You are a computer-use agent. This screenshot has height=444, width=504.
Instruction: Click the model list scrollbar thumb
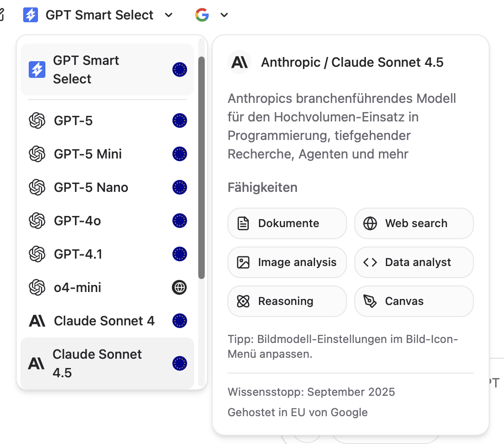pyautogui.click(x=202, y=168)
